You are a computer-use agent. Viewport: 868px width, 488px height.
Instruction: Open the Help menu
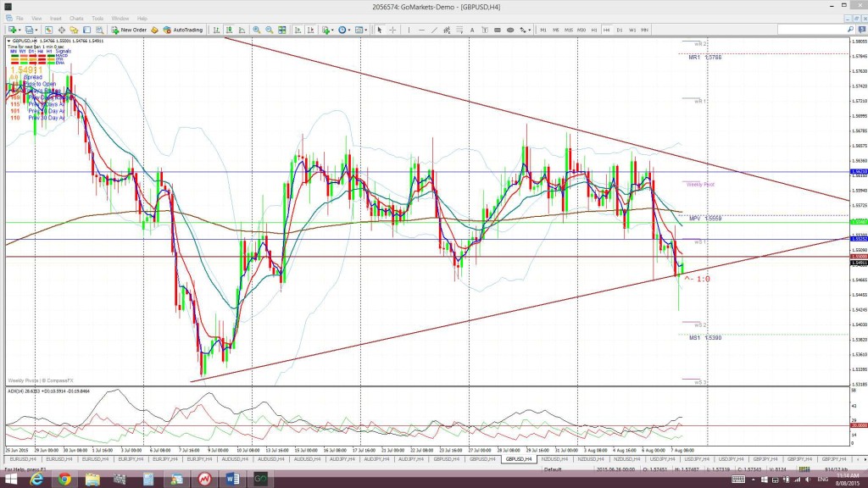point(142,19)
